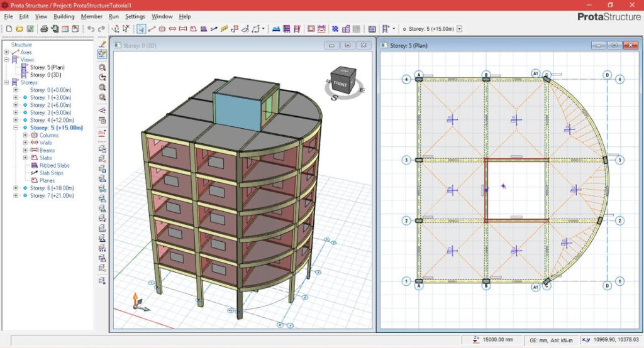The height and width of the screenshot is (348, 644).
Task: Select the Ribbed Slab tool in toolbar
Action: pyautogui.click(x=203, y=29)
